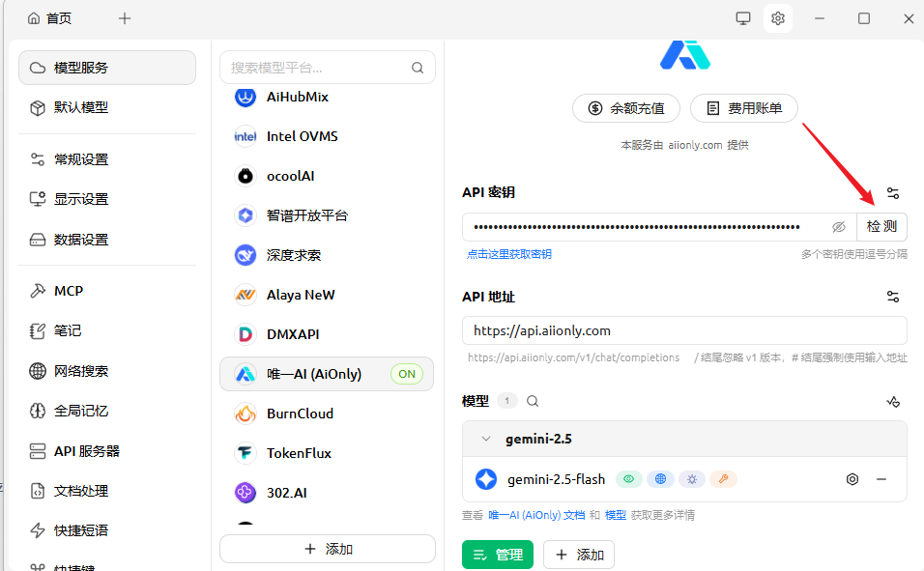The width and height of the screenshot is (924, 571).
Task: Toggle API key visibility eye icon
Action: tap(839, 227)
